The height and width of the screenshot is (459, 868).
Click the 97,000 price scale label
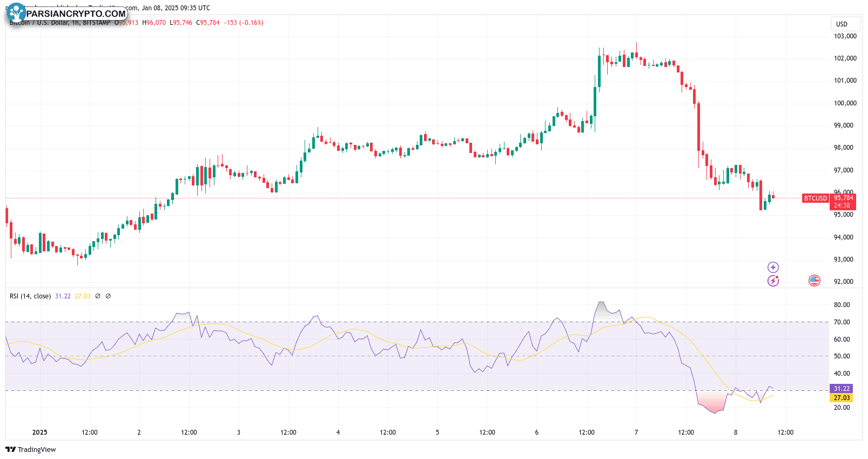[x=844, y=170]
